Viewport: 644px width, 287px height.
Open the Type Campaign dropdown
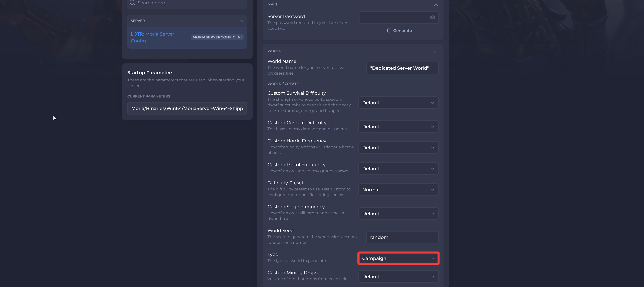(x=398, y=258)
